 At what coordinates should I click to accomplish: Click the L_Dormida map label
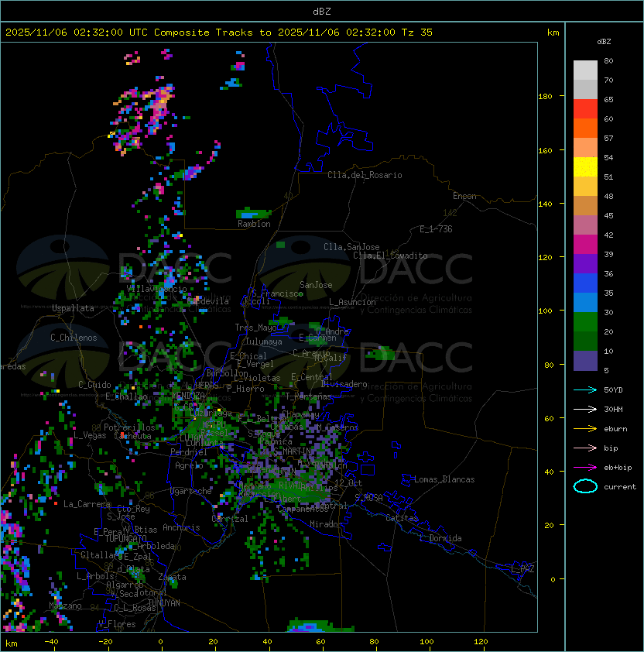pyautogui.click(x=440, y=538)
